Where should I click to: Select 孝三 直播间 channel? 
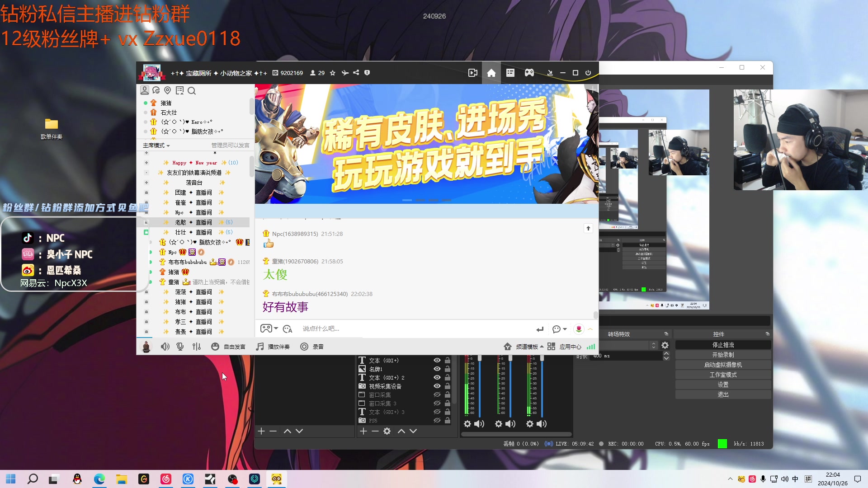coord(193,322)
